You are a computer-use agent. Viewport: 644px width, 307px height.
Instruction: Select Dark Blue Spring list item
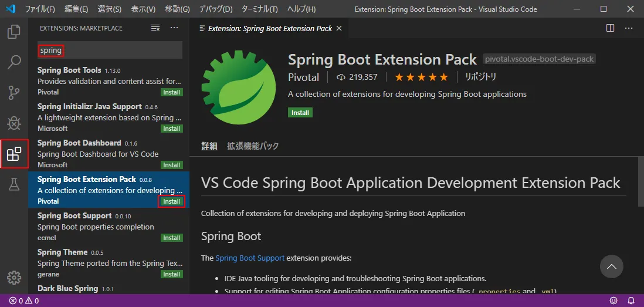109,288
